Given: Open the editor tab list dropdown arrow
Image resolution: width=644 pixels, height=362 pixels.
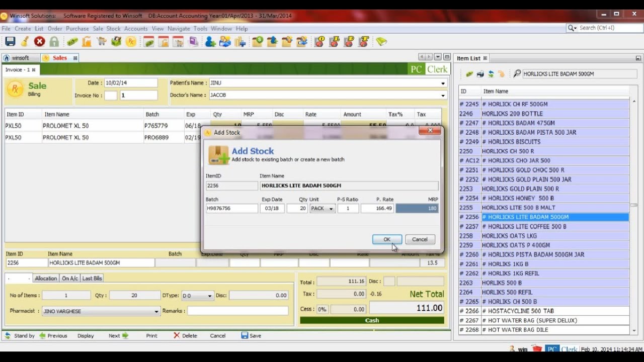Looking at the screenshot, I should coord(438,57).
